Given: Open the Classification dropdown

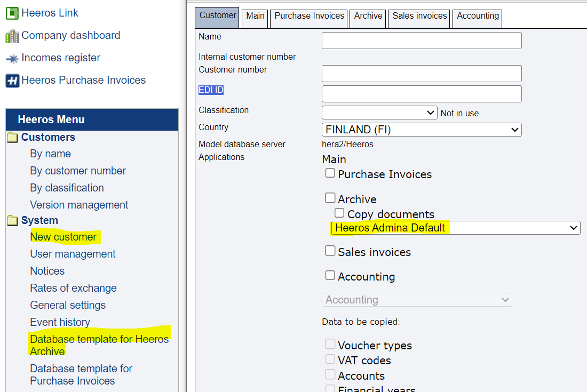Looking at the screenshot, I should (379, 113).
